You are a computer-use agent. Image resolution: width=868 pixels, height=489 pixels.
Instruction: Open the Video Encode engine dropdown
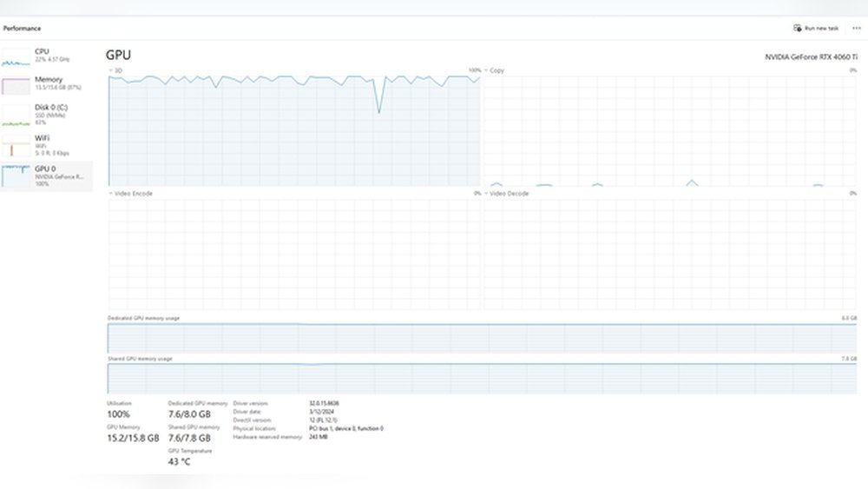111,194
